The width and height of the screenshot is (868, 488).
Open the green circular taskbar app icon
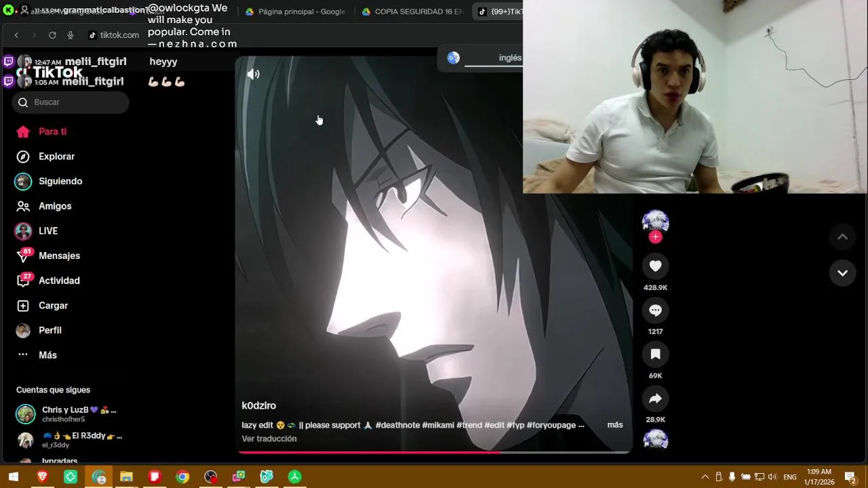pos(295,477)
